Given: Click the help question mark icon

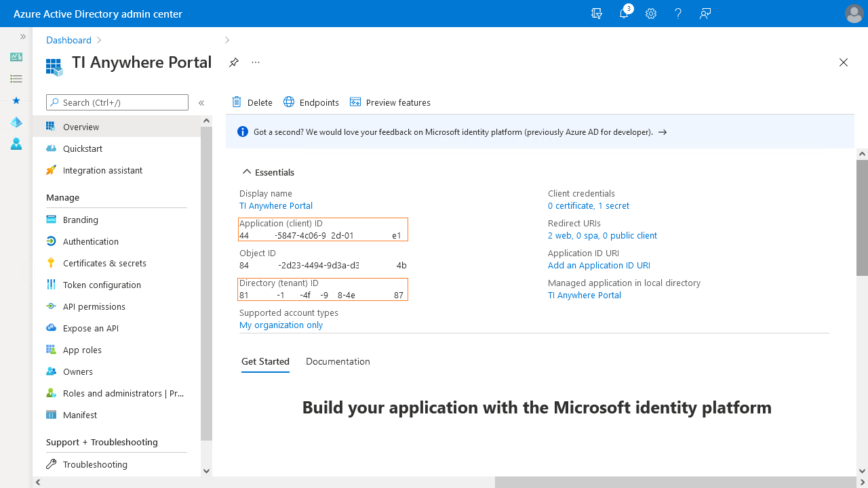Looking at the screenshot, I should tap(678, 14).
